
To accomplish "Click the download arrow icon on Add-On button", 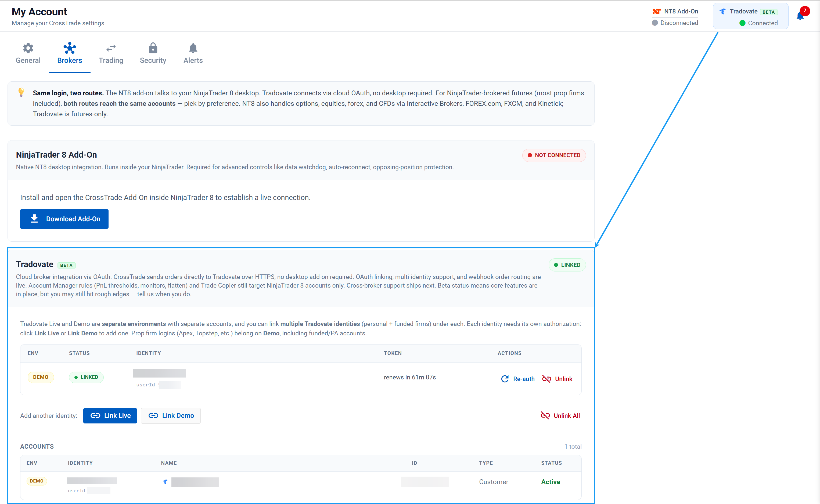I will pos(34,219).
